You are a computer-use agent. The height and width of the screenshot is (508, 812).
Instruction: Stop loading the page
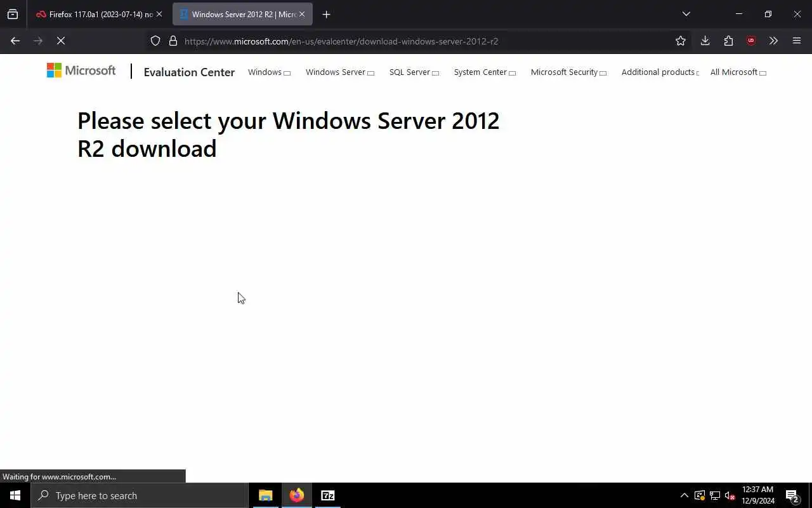tap(61, 41)
